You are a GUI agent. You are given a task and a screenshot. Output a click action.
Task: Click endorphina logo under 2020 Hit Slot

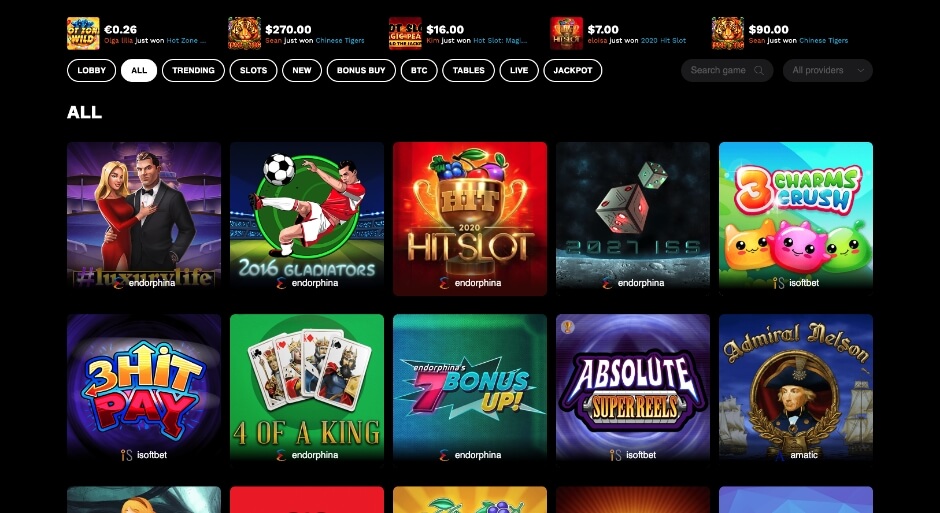[x=444, y=283]
